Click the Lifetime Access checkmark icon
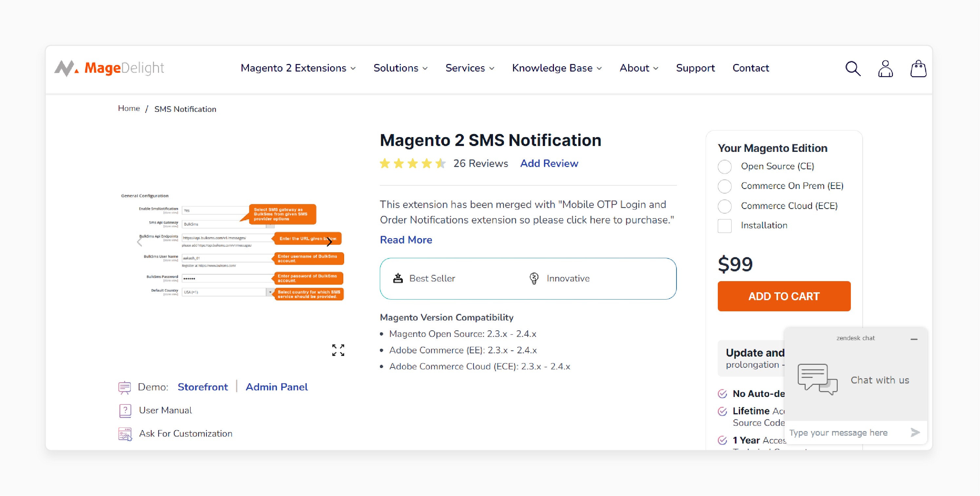Image resolution: width=980 pixels, height=496 pixels. click(x=722, y=411)
